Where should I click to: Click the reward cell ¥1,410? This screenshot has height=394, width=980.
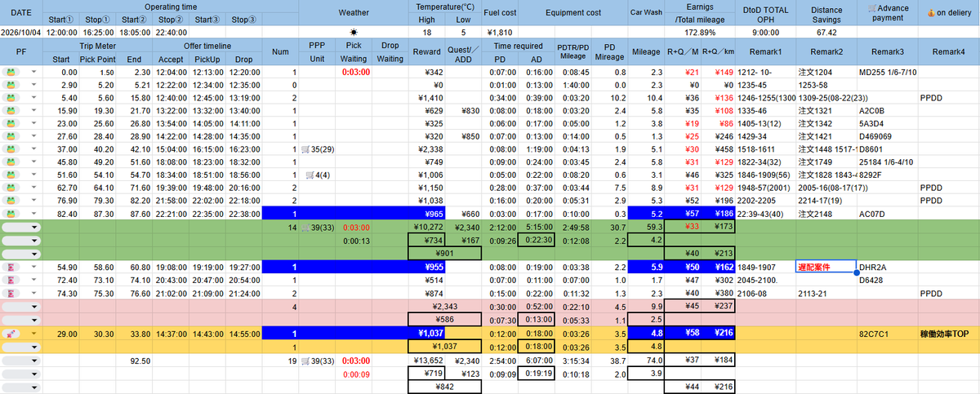tap(427, 97)
